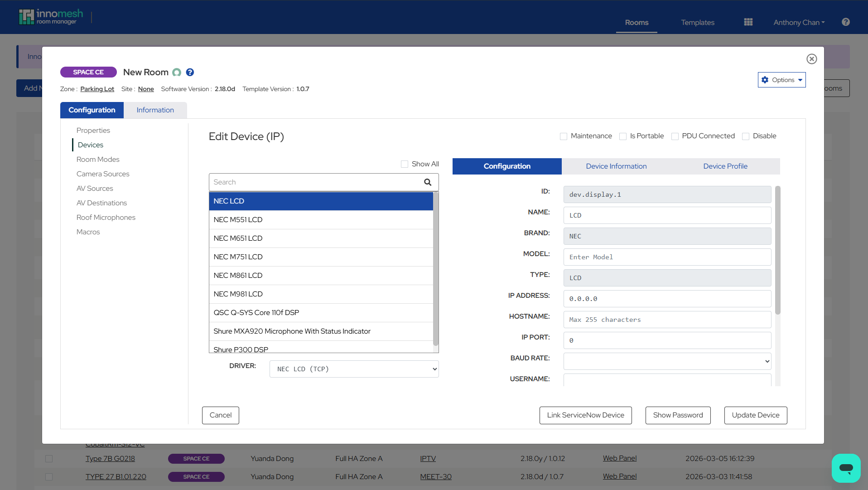868x490 pixels.
Task: Enable the Maintenance checkbox
Action: click(564, 136)
